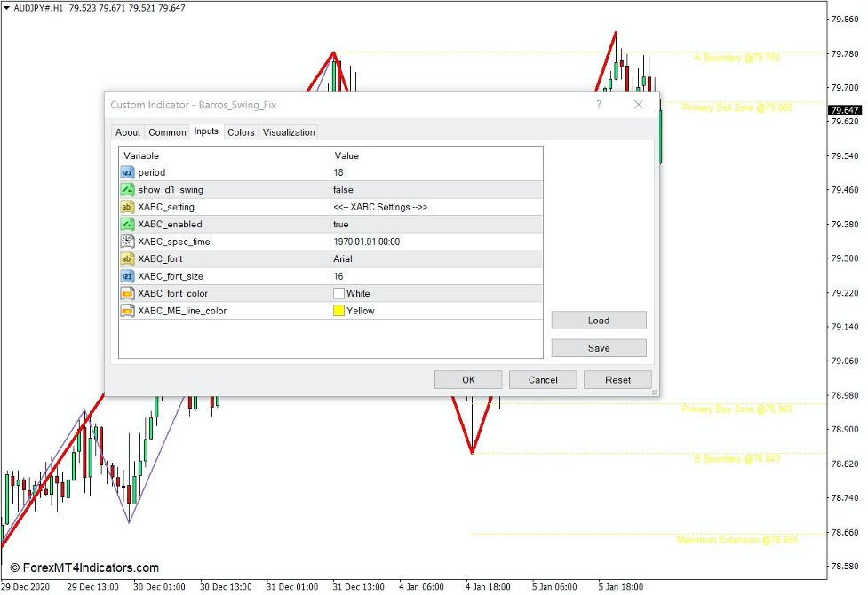Click the 123 icon beside XABC_font_size
The image size is (868, 595).
pyautogui.click(x=126, y=276)
